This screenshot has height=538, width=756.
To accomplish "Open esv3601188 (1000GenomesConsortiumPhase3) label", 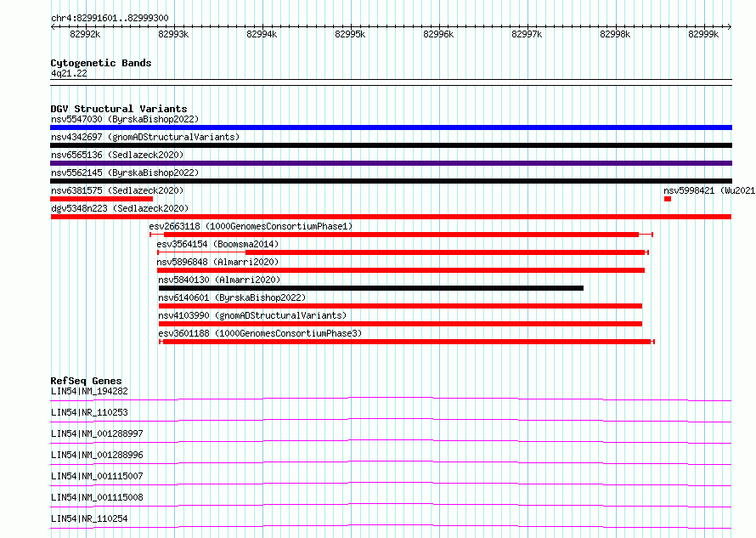I will (260, 333).
